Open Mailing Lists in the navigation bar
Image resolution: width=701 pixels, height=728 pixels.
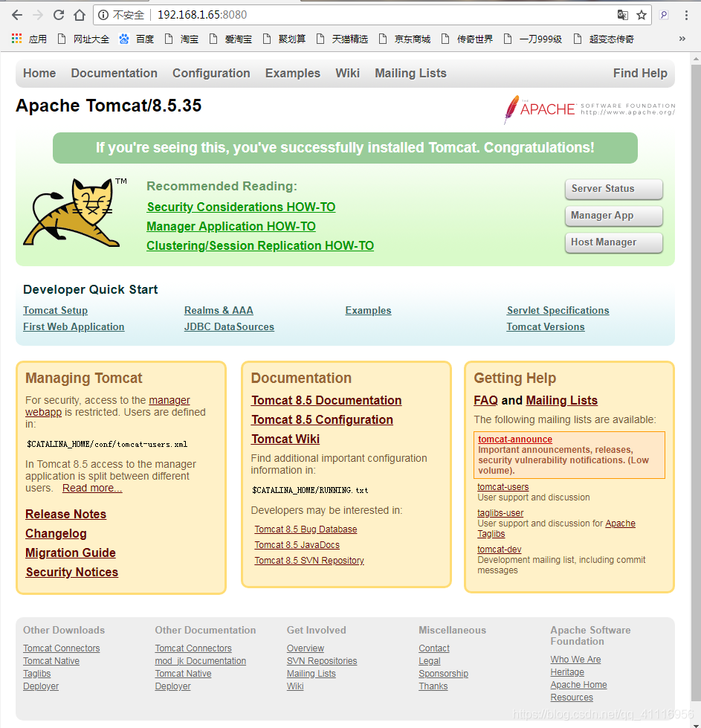pos(411,74)
